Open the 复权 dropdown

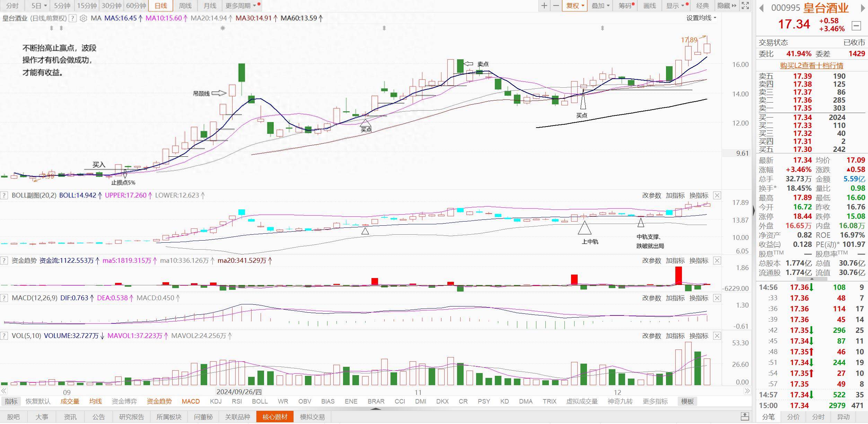click(x=575, y=6)
